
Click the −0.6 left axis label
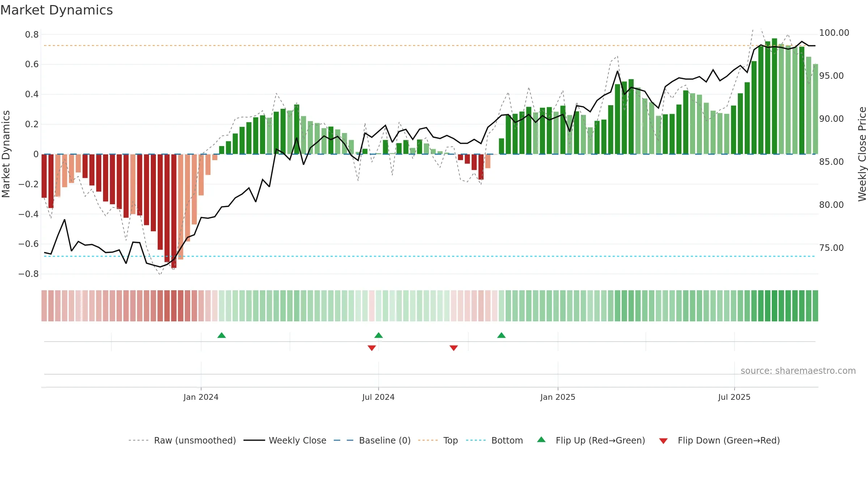[29, 244]
